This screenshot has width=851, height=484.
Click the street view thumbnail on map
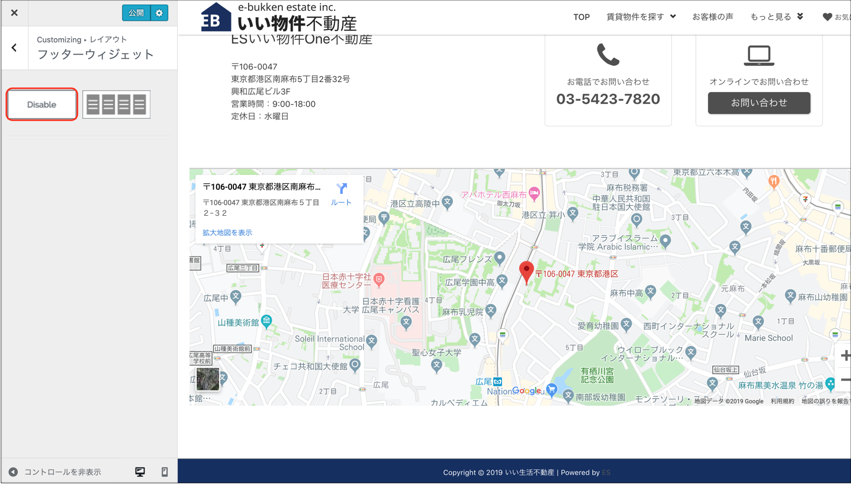tap(207, 378)
